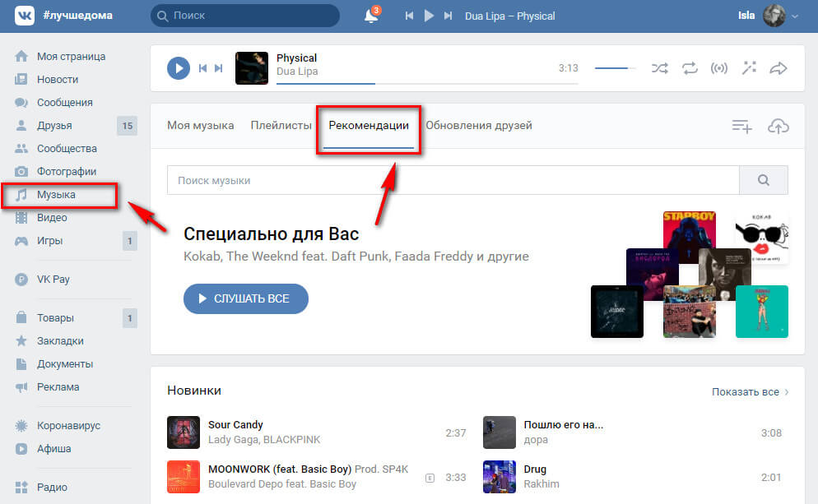Screen dimensions: 818x504
Task: Click the VK logo in header
Action: click(x=25, y=16)
